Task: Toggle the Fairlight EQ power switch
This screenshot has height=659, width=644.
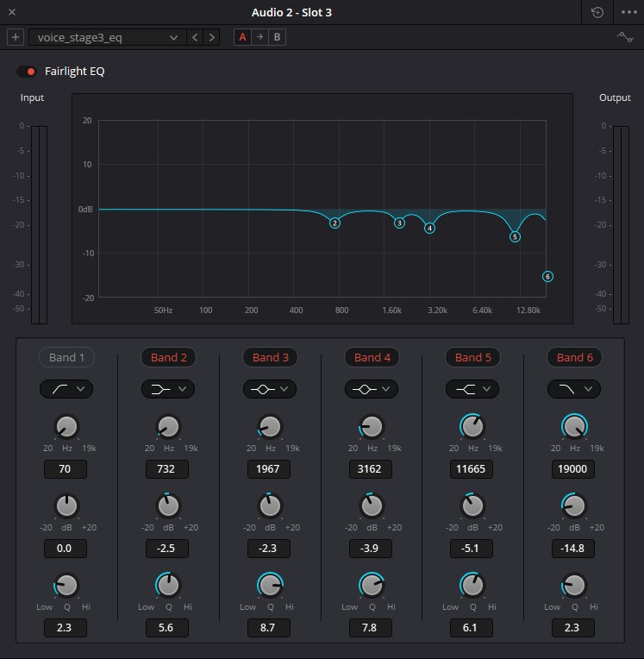Action: pyautogui.click(x=27, y=72)
